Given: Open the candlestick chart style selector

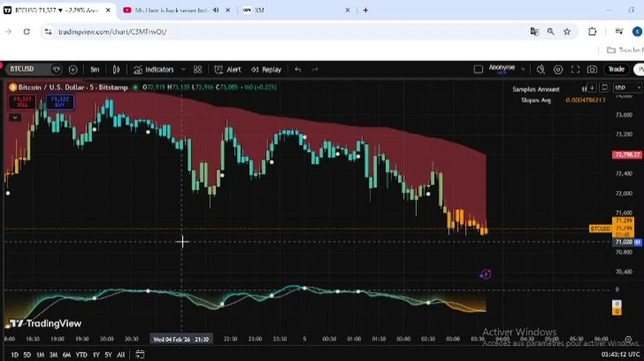Looking at the screenshot, I should tap(116, 70).
